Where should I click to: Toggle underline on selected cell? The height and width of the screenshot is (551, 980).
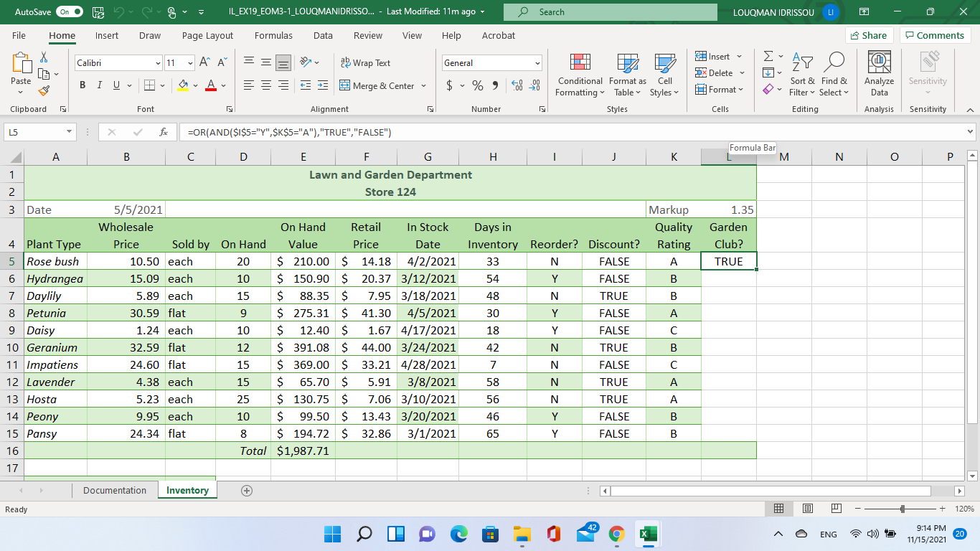(115, 85)
